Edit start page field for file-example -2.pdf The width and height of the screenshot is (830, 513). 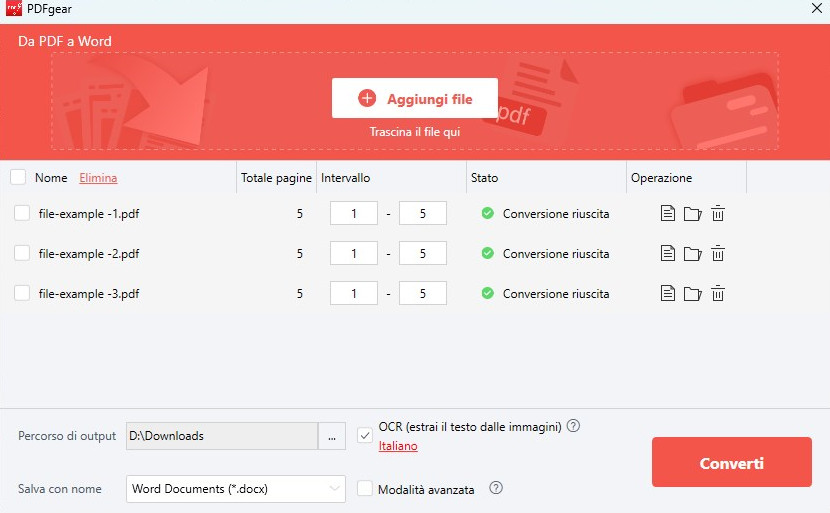coord(354,254)
